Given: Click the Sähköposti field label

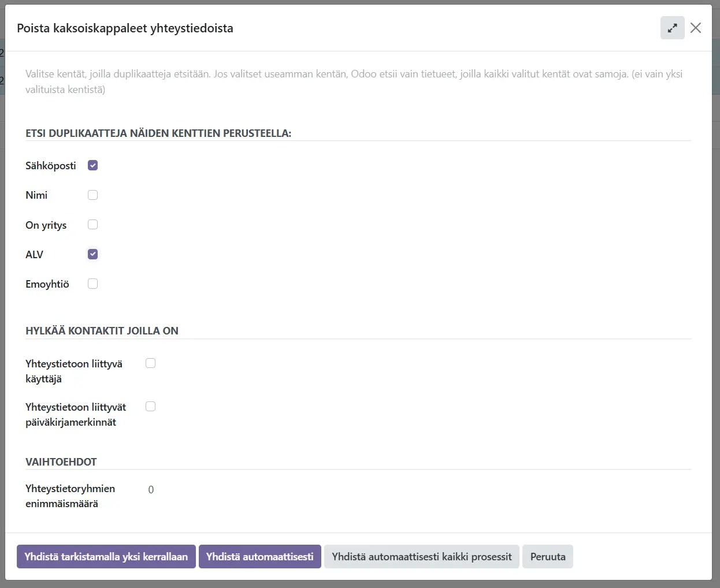Looking at the screenshot, I should (51, 166).
